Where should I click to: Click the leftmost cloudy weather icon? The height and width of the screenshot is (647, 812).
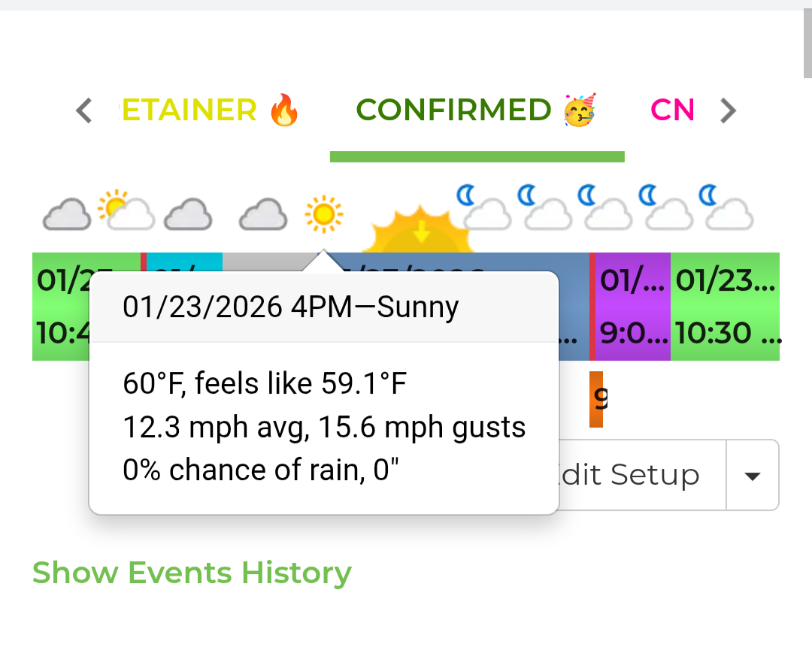click(x=66, y=215)
